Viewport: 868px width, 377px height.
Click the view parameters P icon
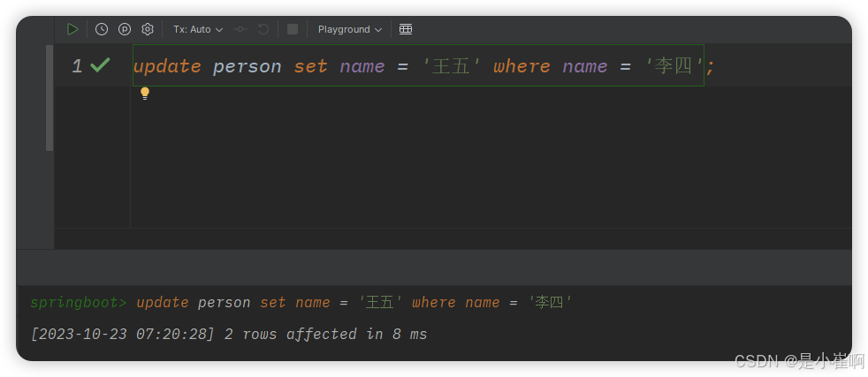(x=125, y=29)
